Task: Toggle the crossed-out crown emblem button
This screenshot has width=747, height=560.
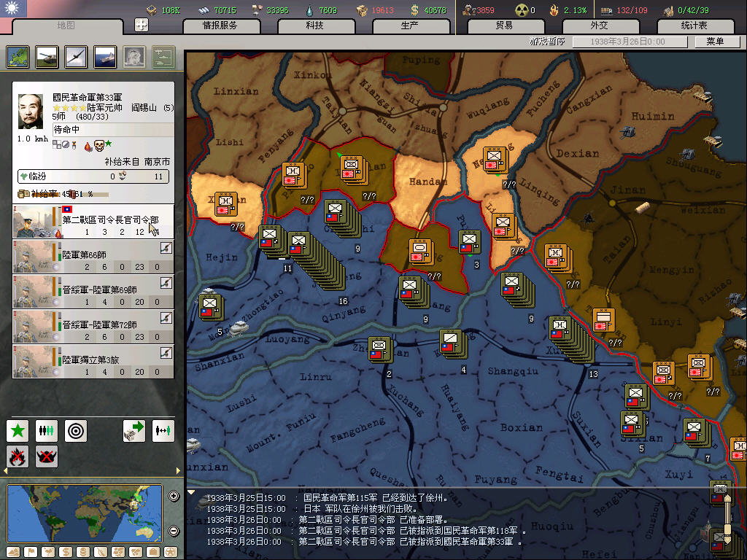Action: point(47,456)
